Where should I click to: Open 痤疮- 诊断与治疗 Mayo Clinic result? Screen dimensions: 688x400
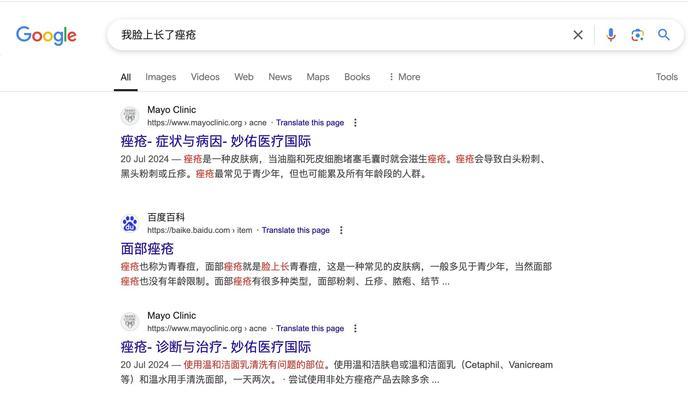[215, 347]
